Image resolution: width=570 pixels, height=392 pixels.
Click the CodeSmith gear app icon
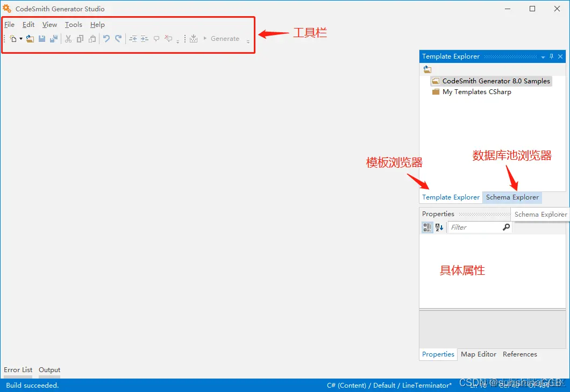(x=7, y=9)
